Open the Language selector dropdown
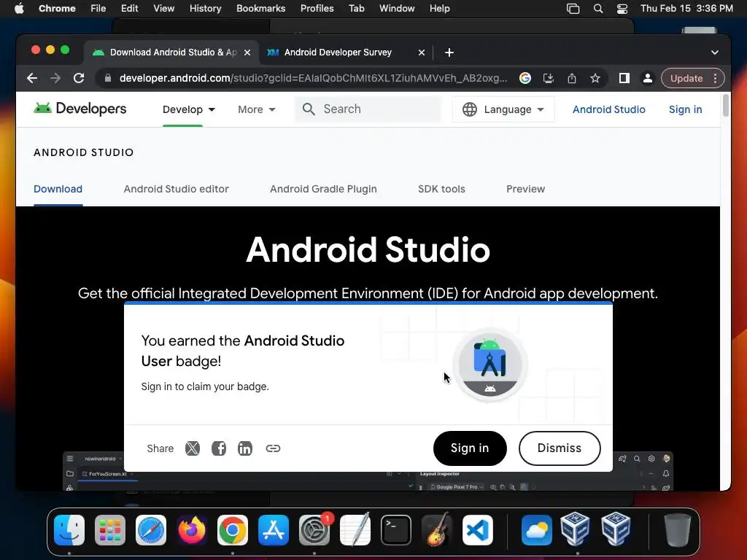Image resolution: width=747 pixels, height=560 pixels. [x=503, y=109]
